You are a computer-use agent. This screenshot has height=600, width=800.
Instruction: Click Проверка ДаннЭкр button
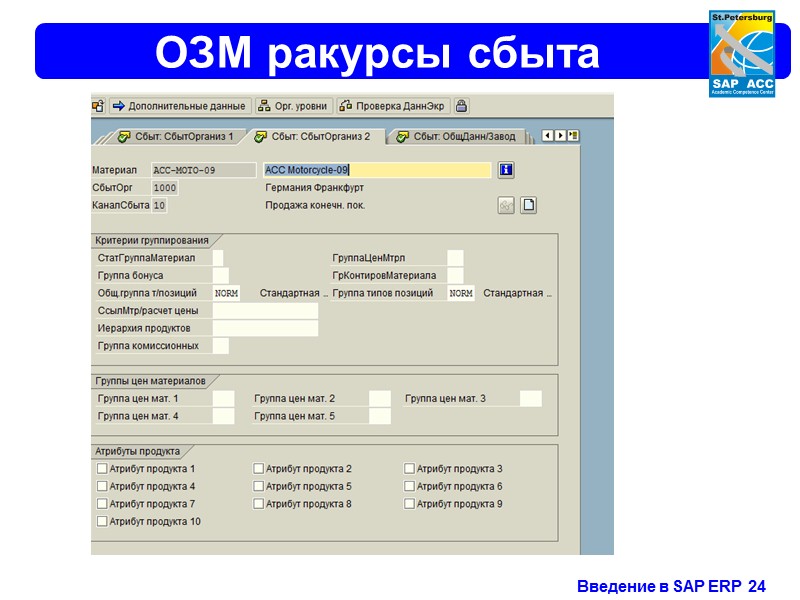[x=393, y=106]
